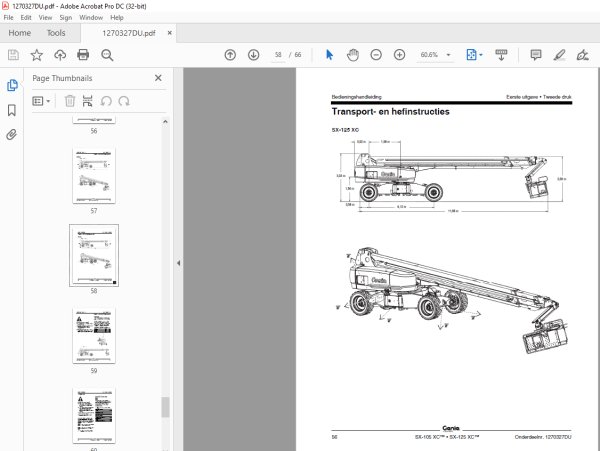Select page 57 thumbnail
Image resolution: width=600 pixels, height=451 pixels.
pyautogui.click(x=94, y=176)
